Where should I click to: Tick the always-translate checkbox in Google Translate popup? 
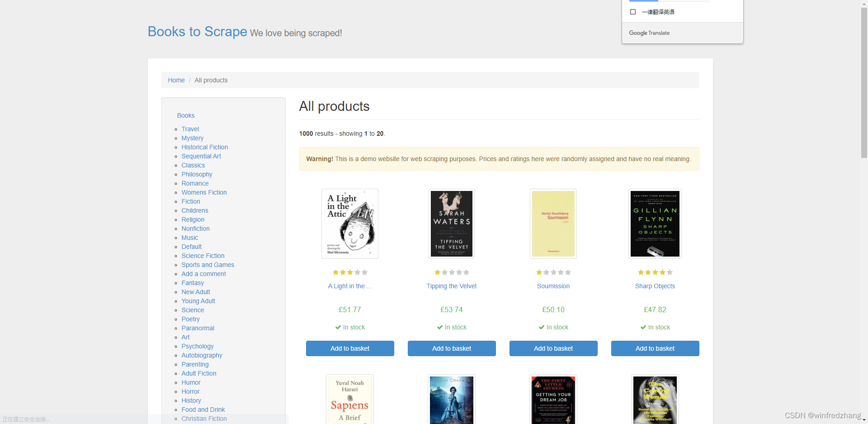[x=633, y=12]
